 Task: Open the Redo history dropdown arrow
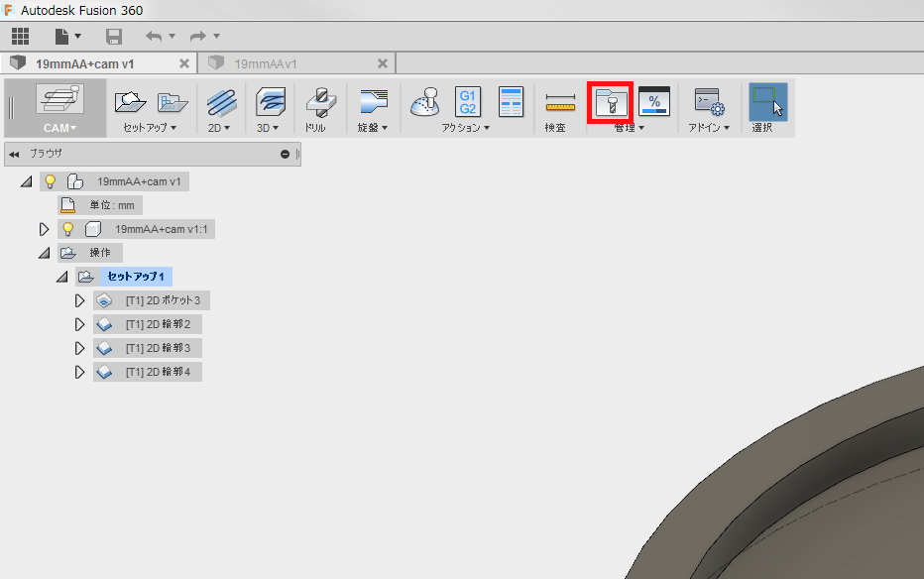216,36
